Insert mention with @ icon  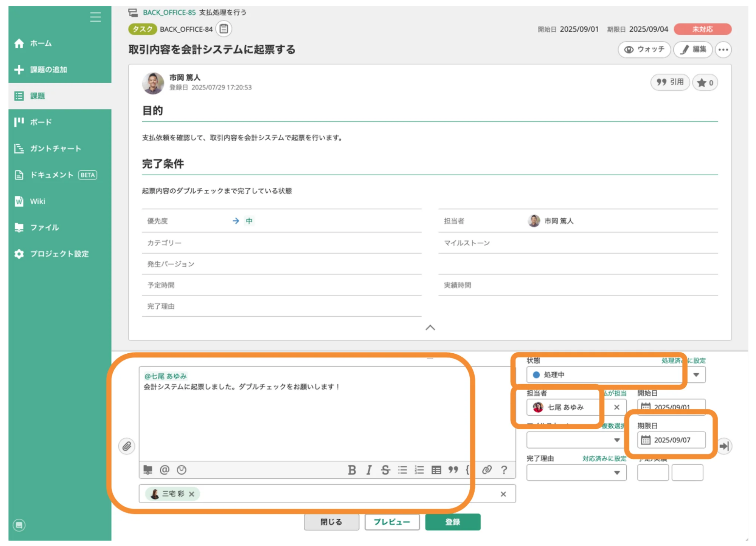point(165,470)
